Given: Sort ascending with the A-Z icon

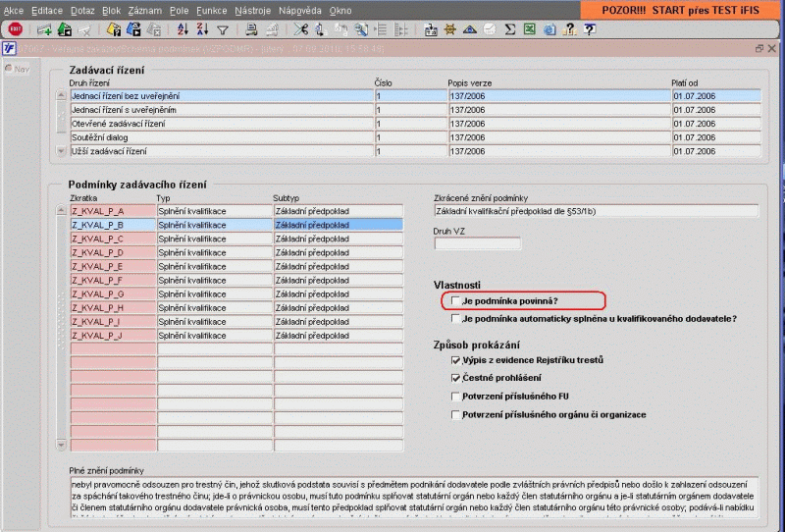Looking at the screenshot, I should click(x=183, y=29).
